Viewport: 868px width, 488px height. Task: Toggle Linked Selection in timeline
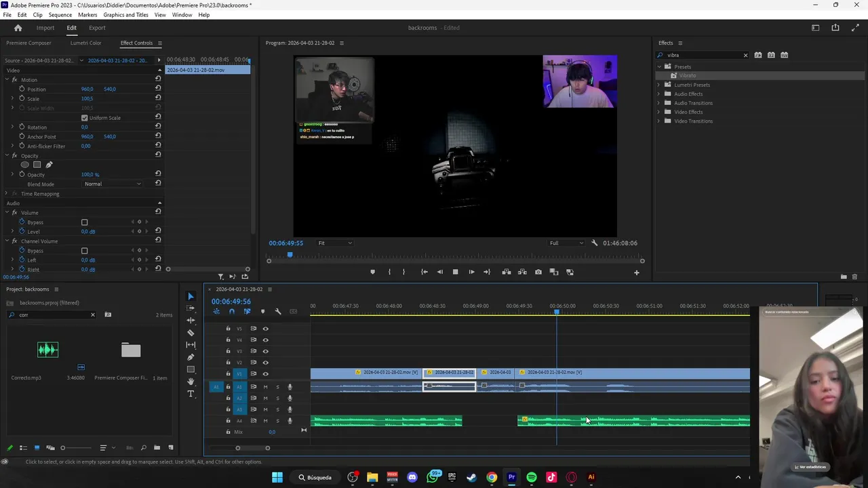(x=247, y=312)
